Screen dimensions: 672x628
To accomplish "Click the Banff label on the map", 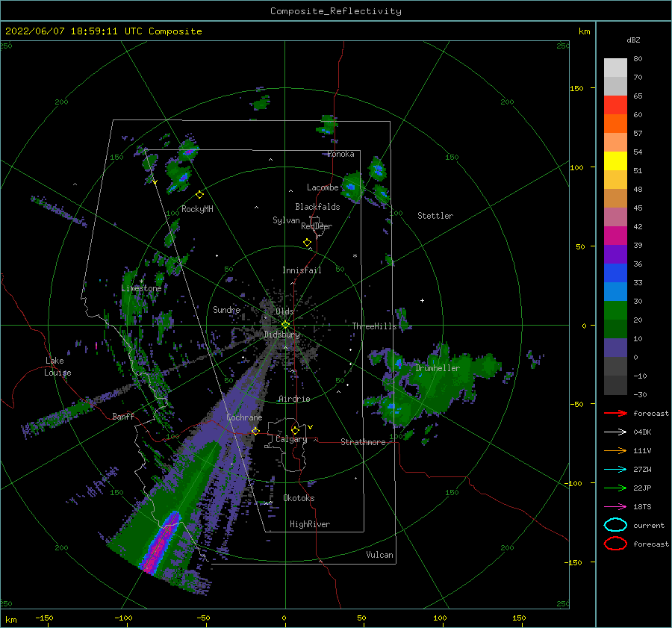I will pos(123,416).
